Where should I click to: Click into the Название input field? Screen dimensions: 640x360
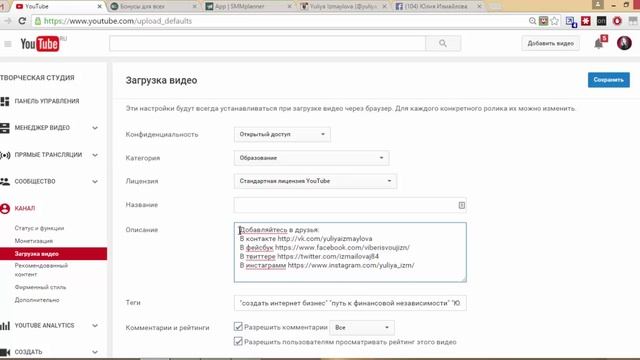tap(350, 205)
